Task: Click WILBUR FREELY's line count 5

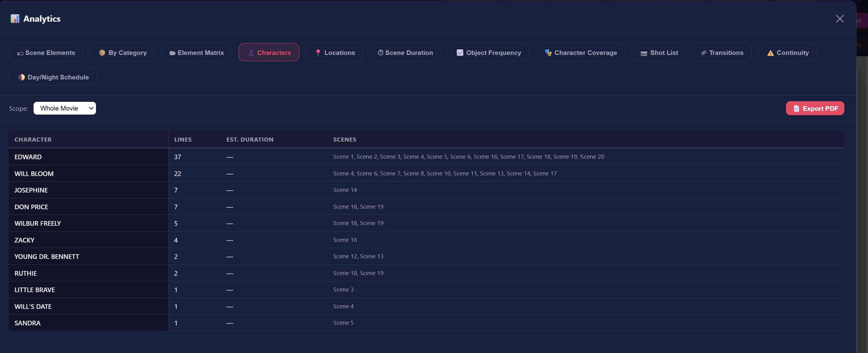Action: 176,224
